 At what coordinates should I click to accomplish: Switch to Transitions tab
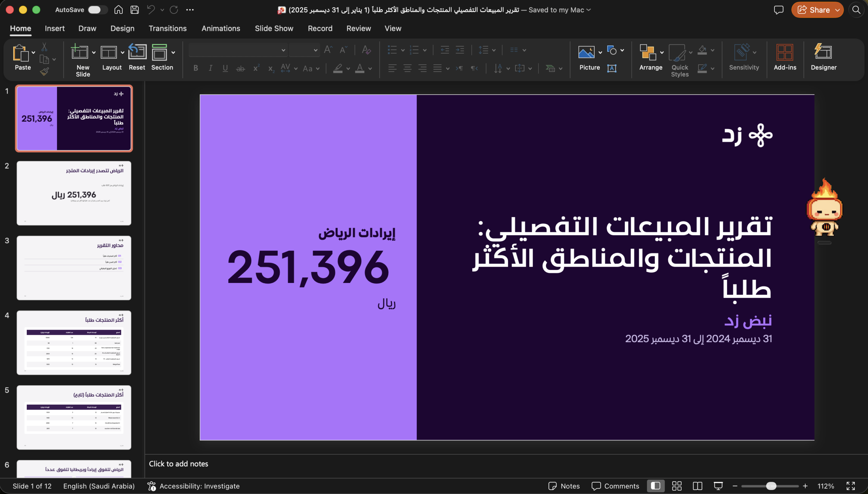tap(168, 28)
